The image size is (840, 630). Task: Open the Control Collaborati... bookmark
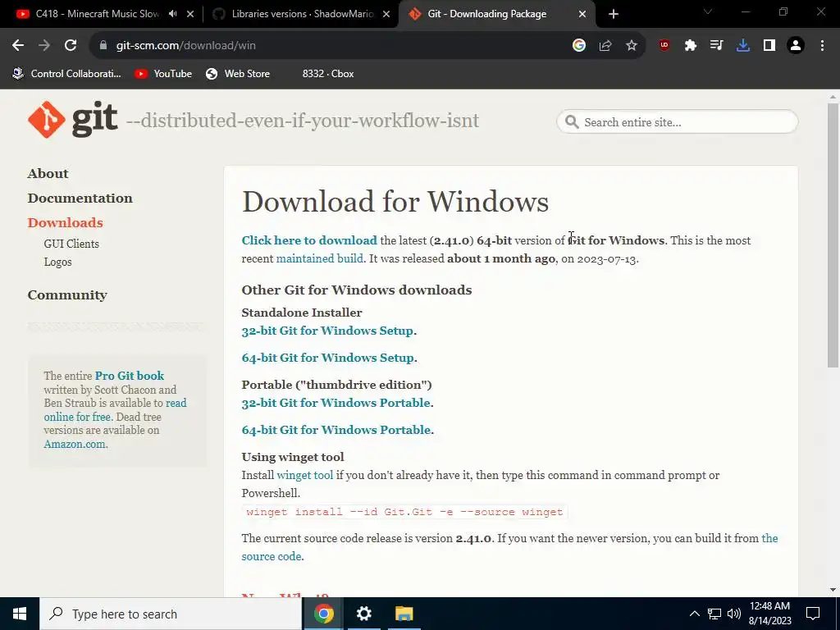coord(67,74)
